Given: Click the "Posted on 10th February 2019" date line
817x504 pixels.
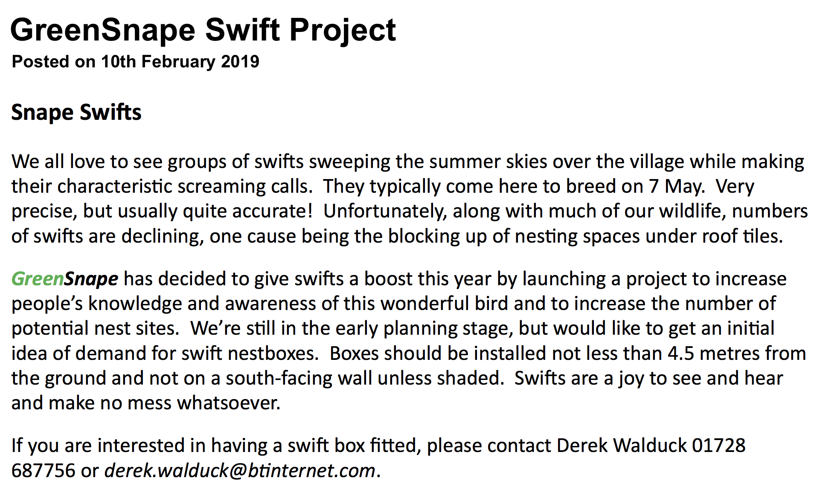Looking at the screenshot, I should pyautogui.click(x=135, y=62).
